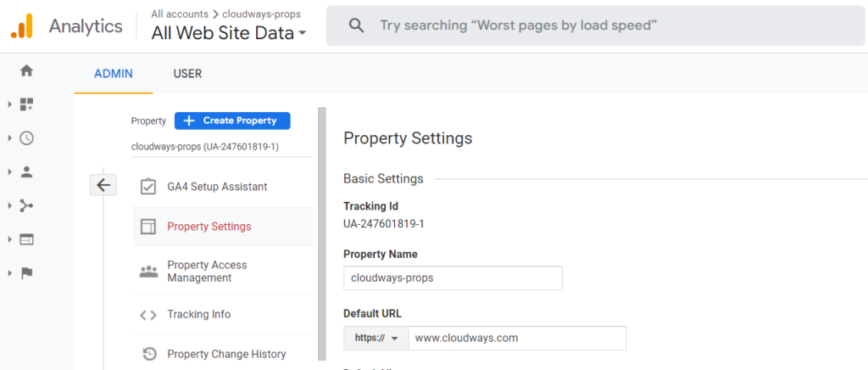Click the Property Settings layout icon

pyautogui.click(x=148, y=227)
